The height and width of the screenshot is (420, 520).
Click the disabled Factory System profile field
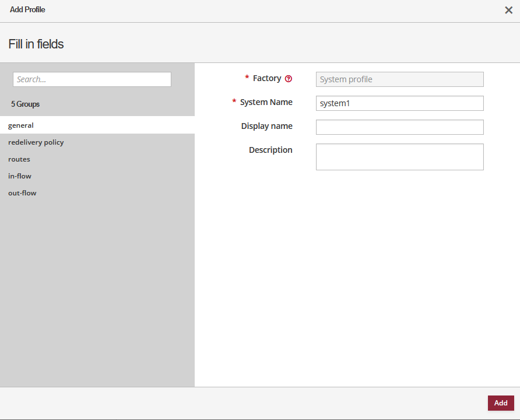pyautogui.click(x=399, y=79)
